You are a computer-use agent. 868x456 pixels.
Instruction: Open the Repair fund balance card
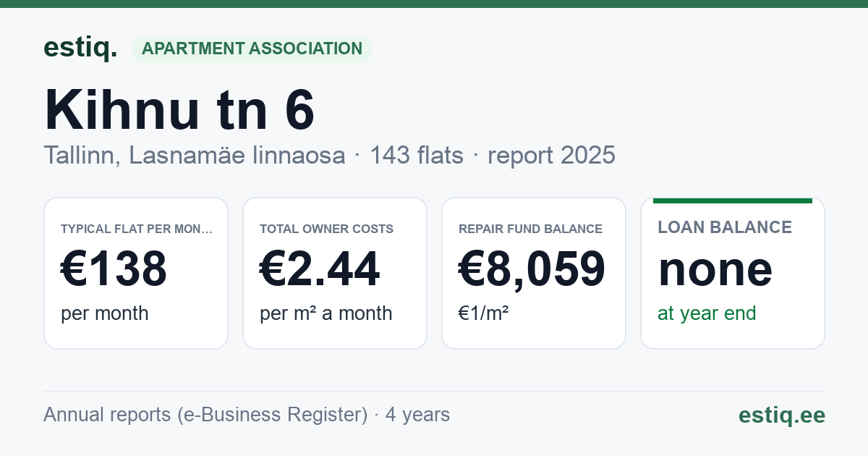[x=534, y=273]
